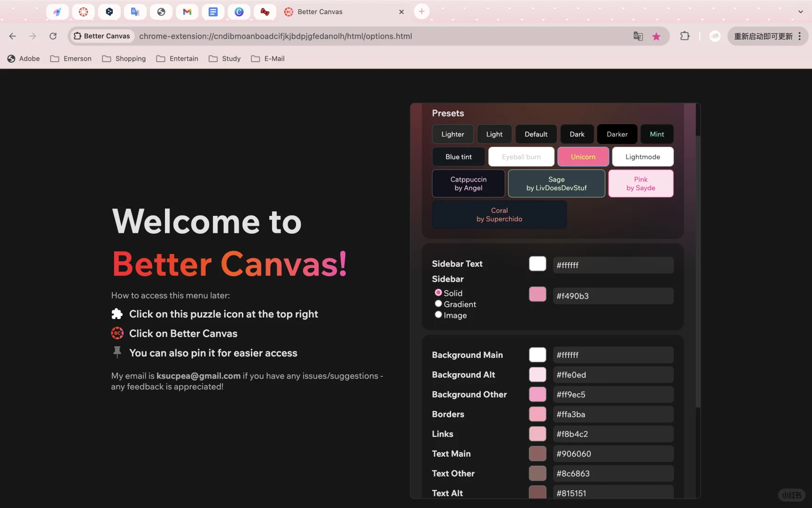Apply the Eyeball burn preset

521,157
